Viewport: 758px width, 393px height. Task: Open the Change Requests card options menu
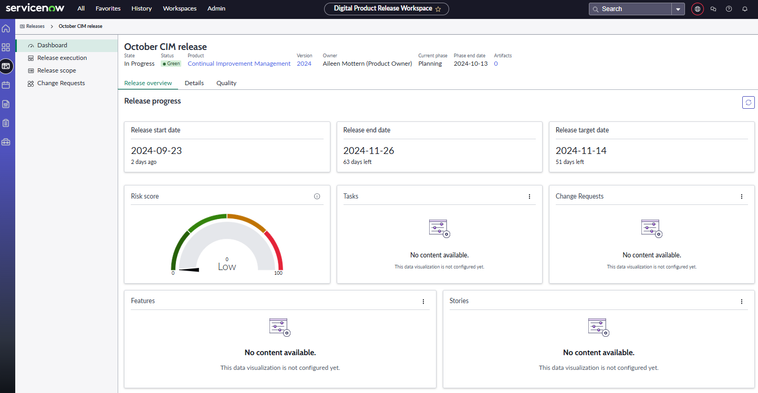[742, 196]
